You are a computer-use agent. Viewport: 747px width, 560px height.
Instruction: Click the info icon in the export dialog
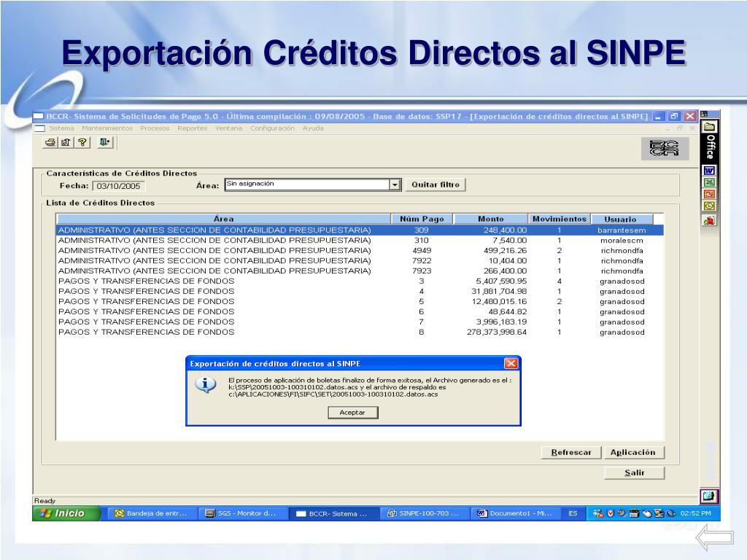coord(205,384)
